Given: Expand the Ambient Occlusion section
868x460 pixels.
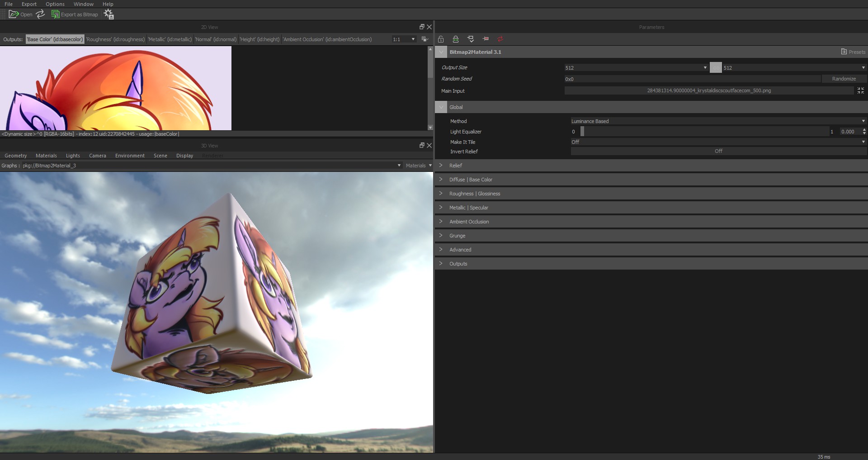Looking at the screenshot, I should coord(441,222).
